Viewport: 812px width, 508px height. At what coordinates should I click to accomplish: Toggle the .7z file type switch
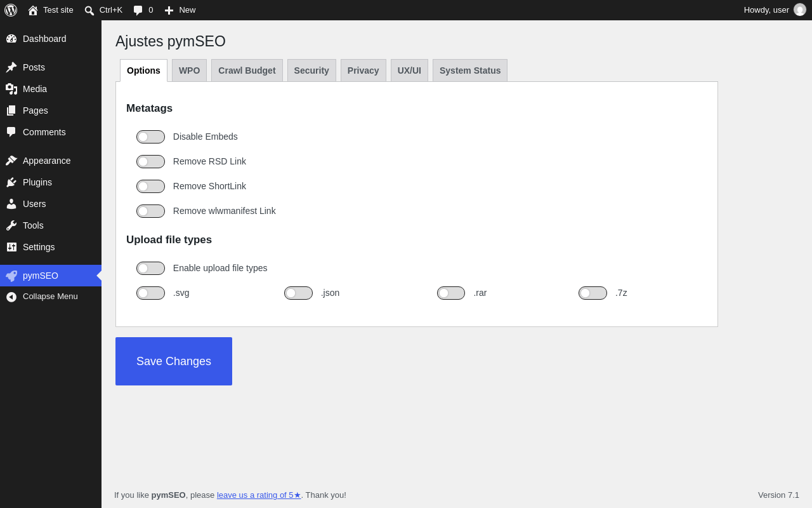click(593, 293)
